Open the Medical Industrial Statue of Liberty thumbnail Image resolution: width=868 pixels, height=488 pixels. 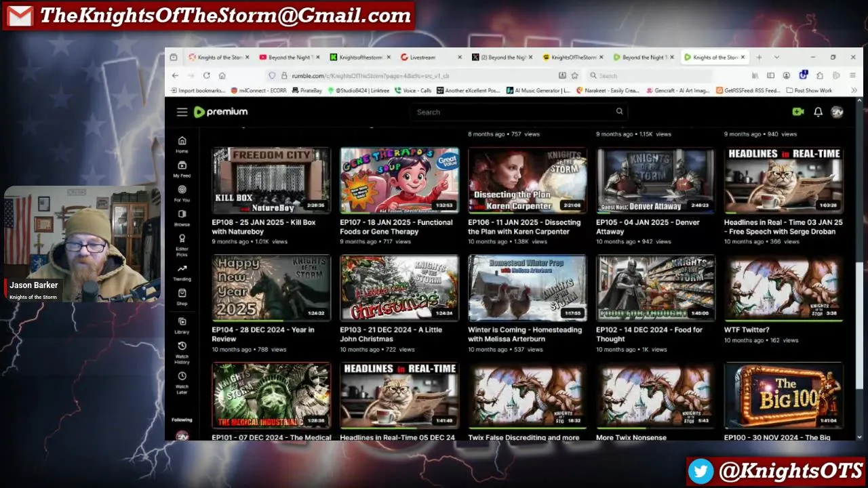pos(271,396)
